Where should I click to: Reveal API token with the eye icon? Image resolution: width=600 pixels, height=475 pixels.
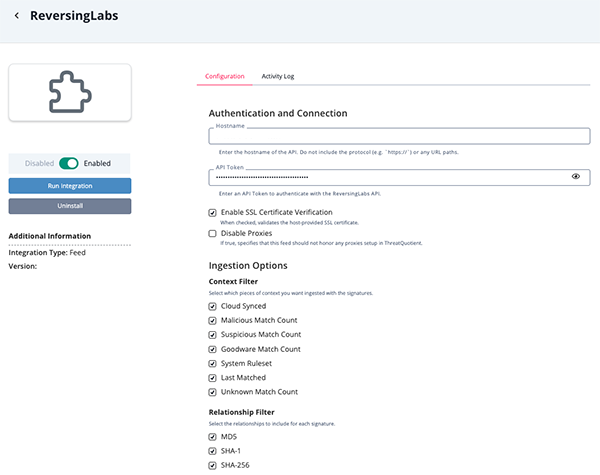click(x=576, y=176)
